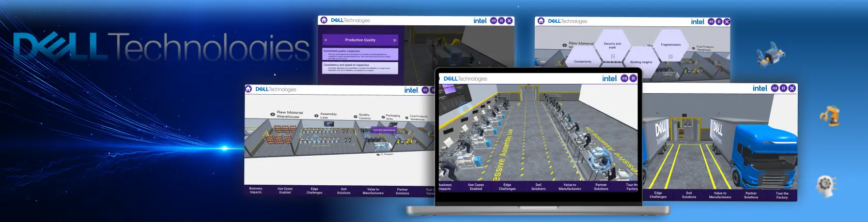Open Use Cases Enabled on laptop screen

476,187
